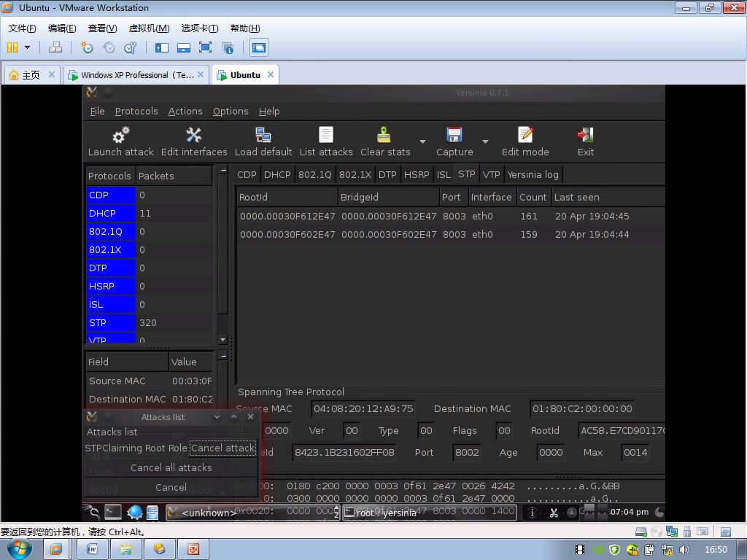The image size is (747, 560).
Task: Click the VMware Unity mode icon
Action: click(228, 47)
